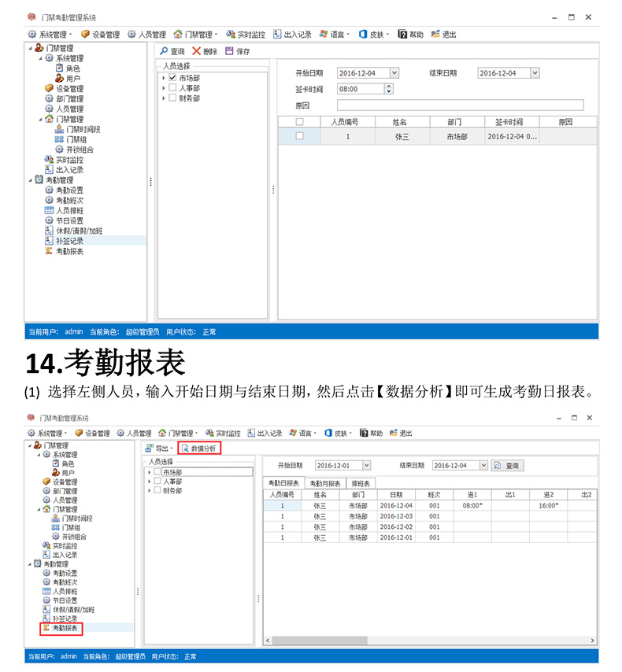Check the 财务部 checkbox in lower window
Viewport: 622px width, 672px height.
point(158,490)
